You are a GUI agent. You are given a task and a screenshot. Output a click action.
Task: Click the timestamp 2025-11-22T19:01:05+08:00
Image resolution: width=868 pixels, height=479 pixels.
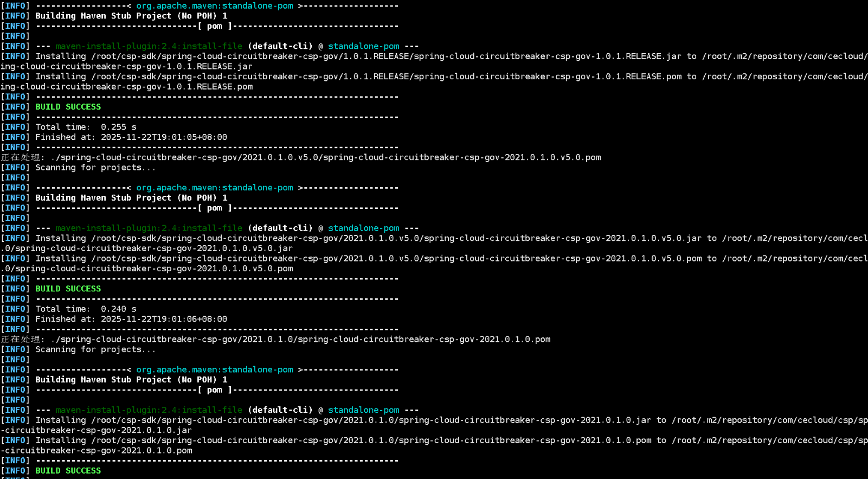[x=164, y=137]
